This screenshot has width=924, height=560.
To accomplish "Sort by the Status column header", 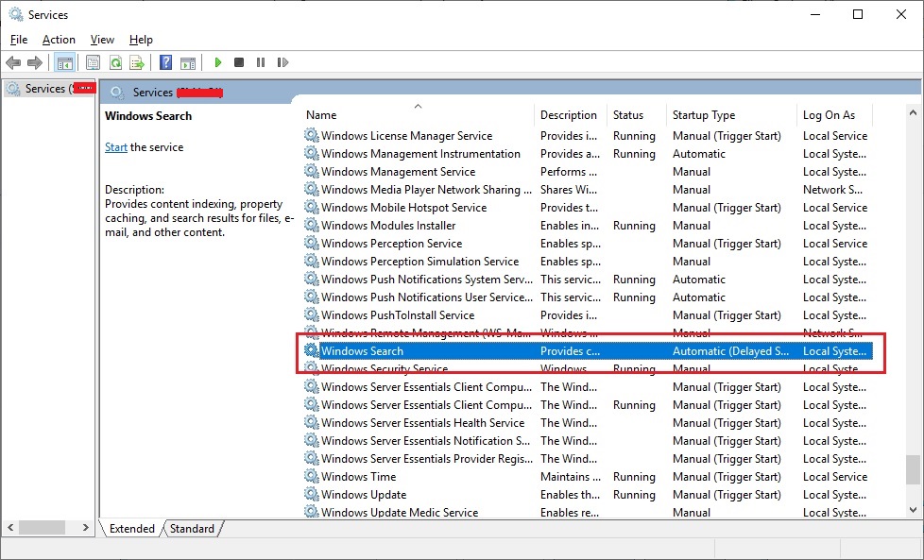I will point(637,115).
